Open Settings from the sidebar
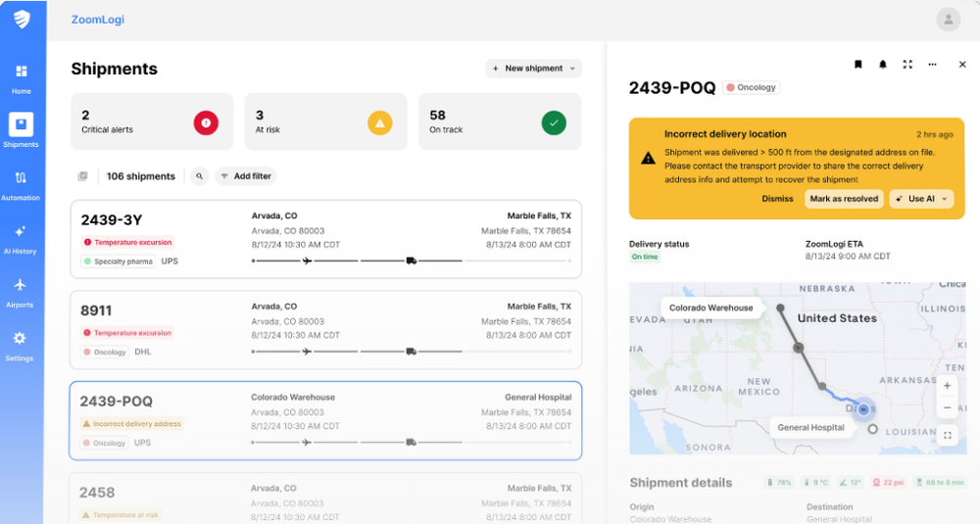The image size is (980, 524). point(20,347)
